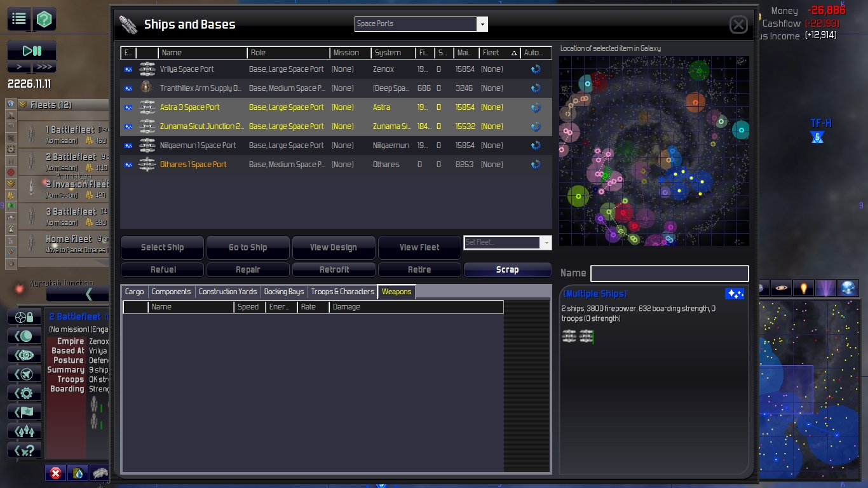
Task: Click the View Fleet button
Action: coord(419,247)
